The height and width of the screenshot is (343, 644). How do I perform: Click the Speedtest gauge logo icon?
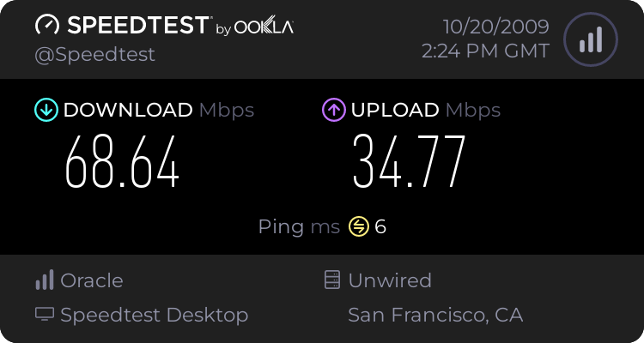[x=47, y=25]
